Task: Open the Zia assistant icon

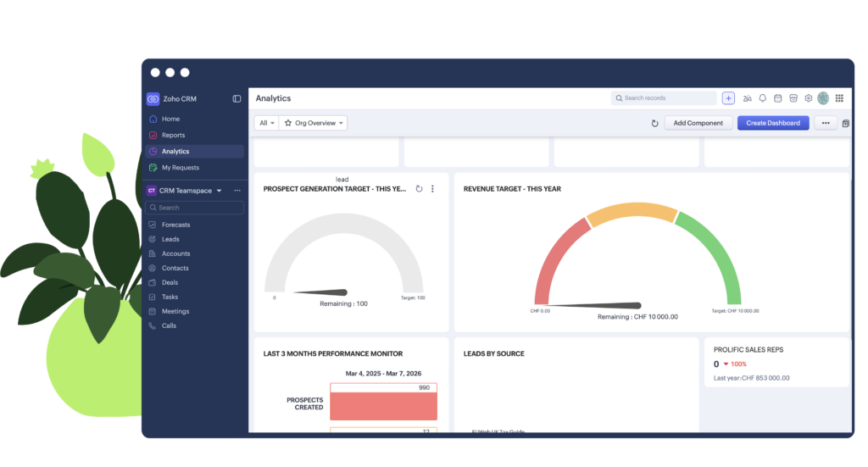Action: 747,98
